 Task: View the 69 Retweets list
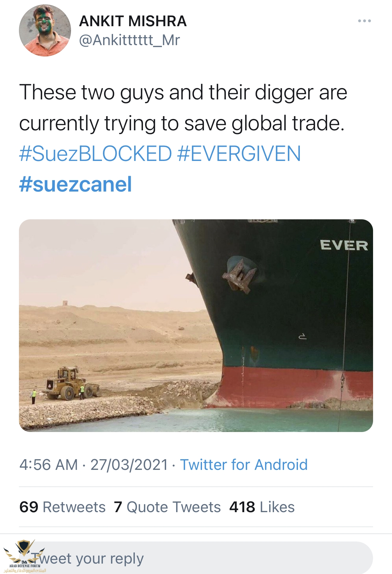point(62,507)
